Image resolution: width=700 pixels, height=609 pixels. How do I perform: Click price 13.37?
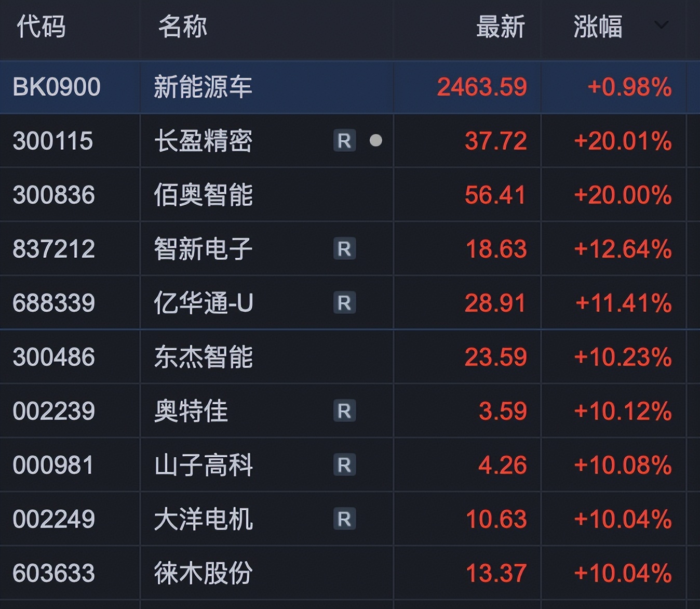tap(496, 573)
